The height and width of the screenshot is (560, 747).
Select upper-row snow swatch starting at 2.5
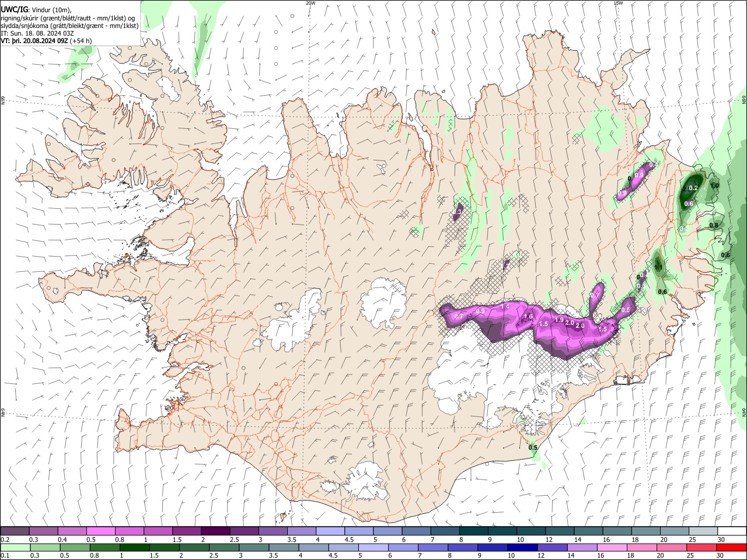[x=244, y=531]
